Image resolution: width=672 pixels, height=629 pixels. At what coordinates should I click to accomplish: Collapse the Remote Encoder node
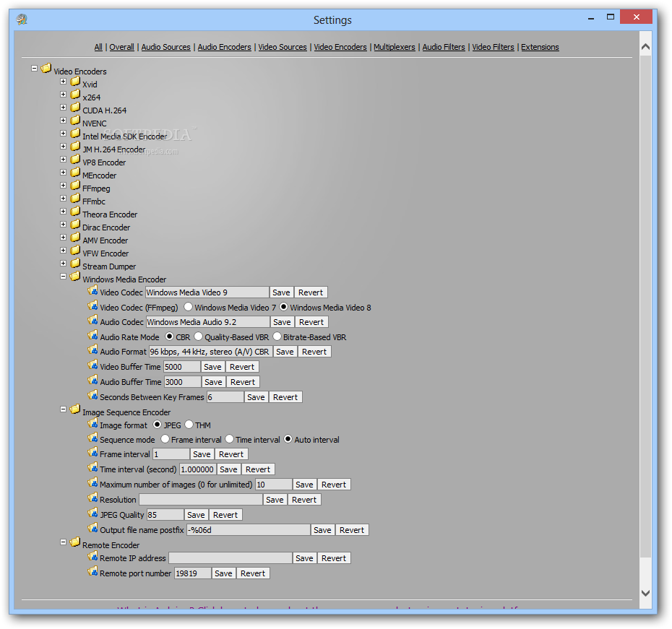64,542
